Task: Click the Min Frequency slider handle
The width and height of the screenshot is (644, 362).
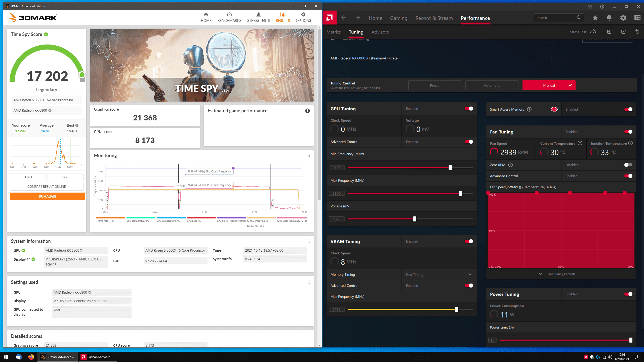Action: 450,168
